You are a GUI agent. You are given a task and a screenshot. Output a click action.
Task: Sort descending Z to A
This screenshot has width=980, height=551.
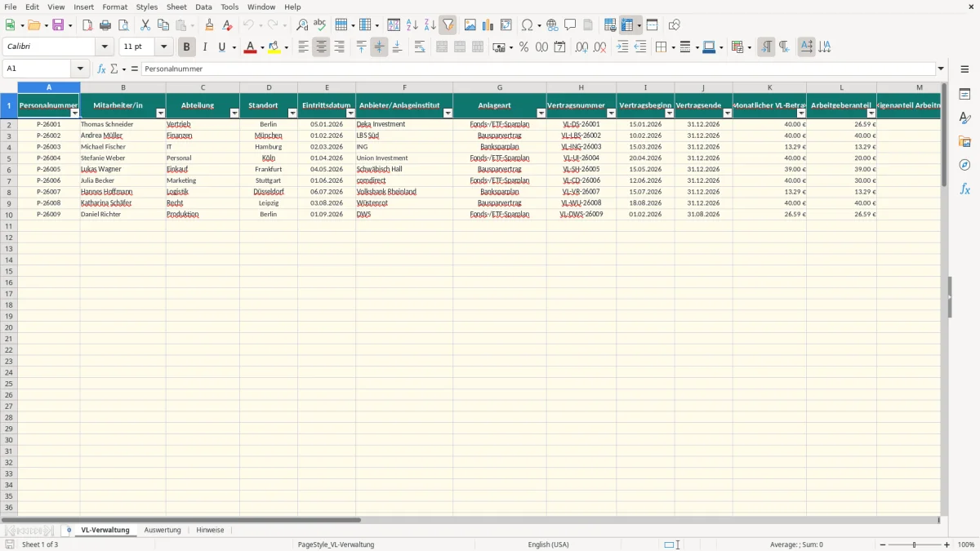point(430,25)
